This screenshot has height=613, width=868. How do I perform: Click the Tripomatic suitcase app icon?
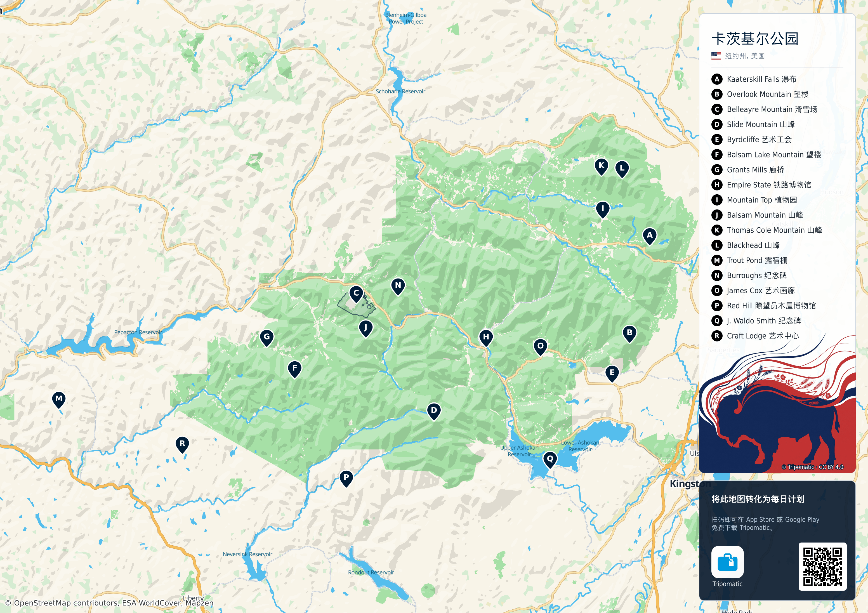tap(727, 562)
